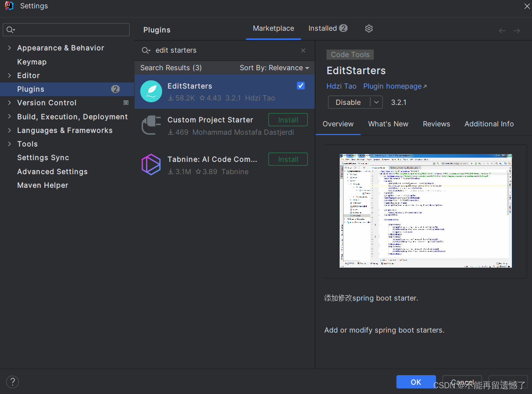The width and height of the screenshot is (532, 394).
Task: Click the Disable plugin button
Action: pos(348,102)
